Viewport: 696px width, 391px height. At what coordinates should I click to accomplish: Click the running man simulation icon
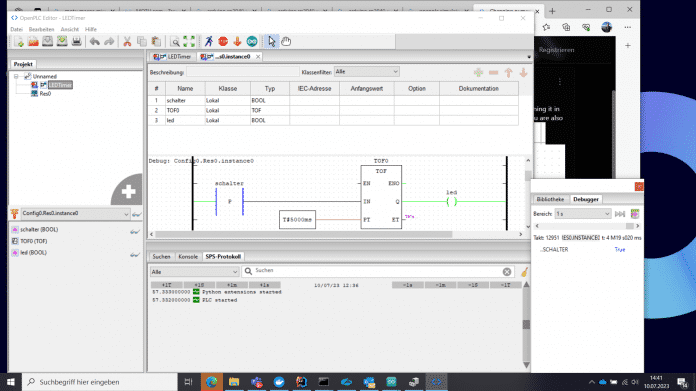pos(209,42)
